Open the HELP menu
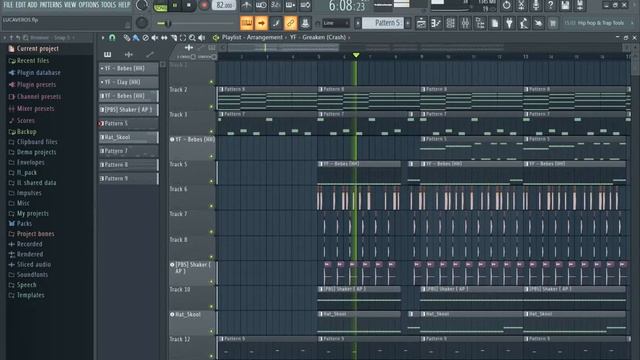The image size is (640, 360). tap(124, 5)
